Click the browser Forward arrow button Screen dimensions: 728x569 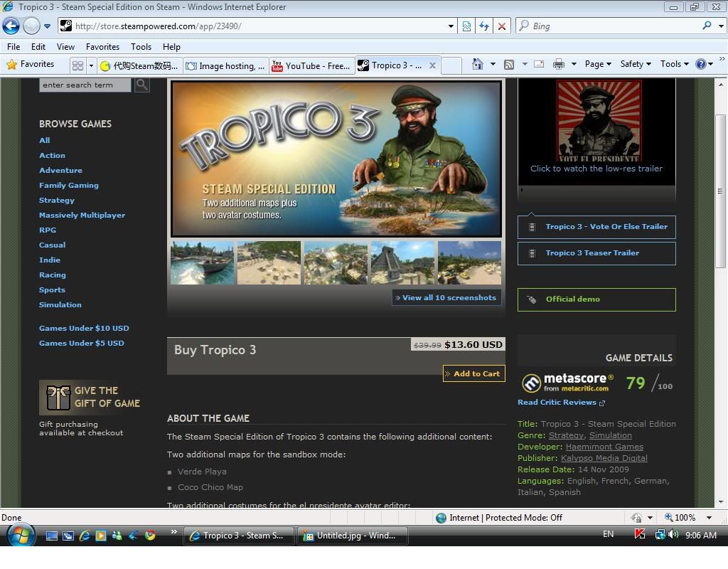[31, 26]
